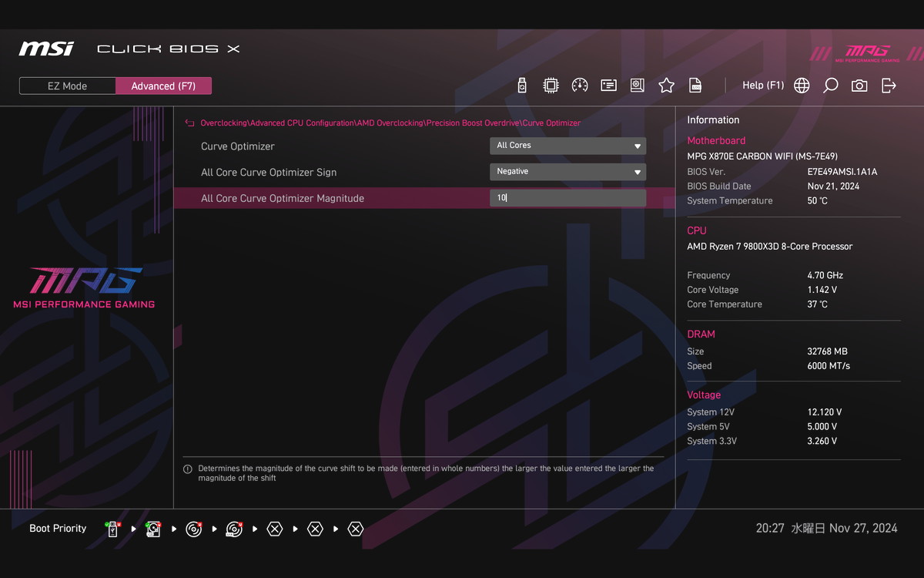Open the speedometer gauge icon

tap(580, 86)
